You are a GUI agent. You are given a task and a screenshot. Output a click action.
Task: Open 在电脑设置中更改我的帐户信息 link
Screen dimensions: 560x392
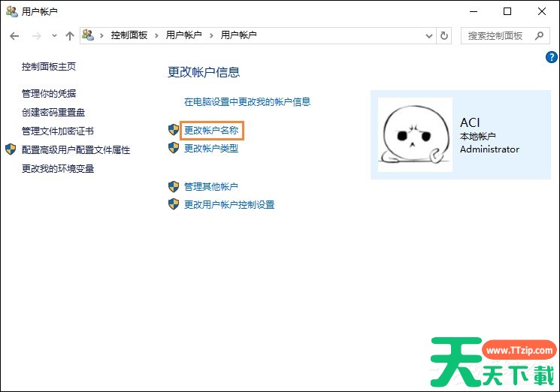click(x=247, y=101)
